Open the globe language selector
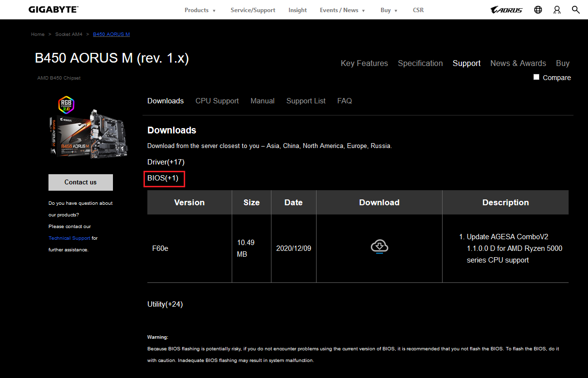The width and height of the screenshot is (588, 378). (538, 10)
